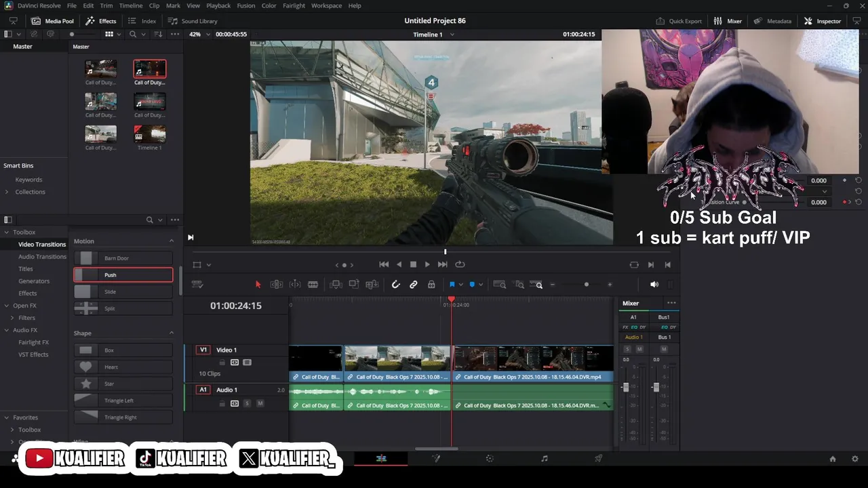This screenshot has height=488, width=868.
Task: Add a blue marker at playhead
Action: pos(472,285)
